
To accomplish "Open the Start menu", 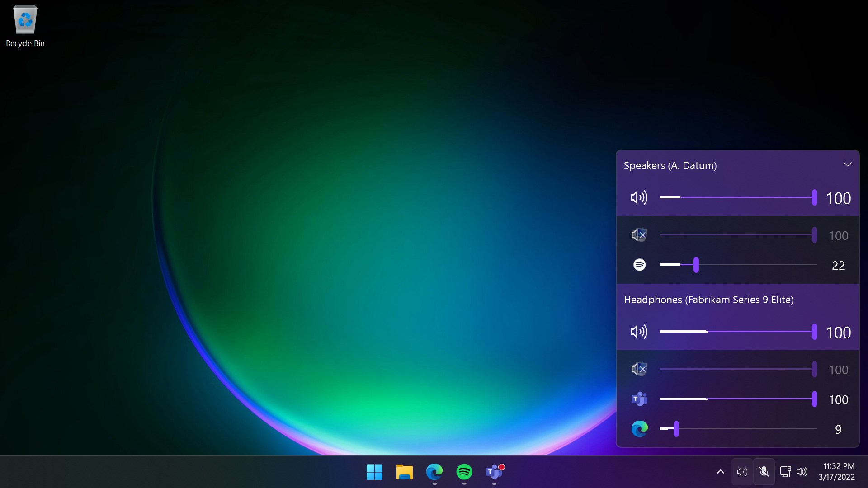I will pyautogui.click(x=374, y=472).
